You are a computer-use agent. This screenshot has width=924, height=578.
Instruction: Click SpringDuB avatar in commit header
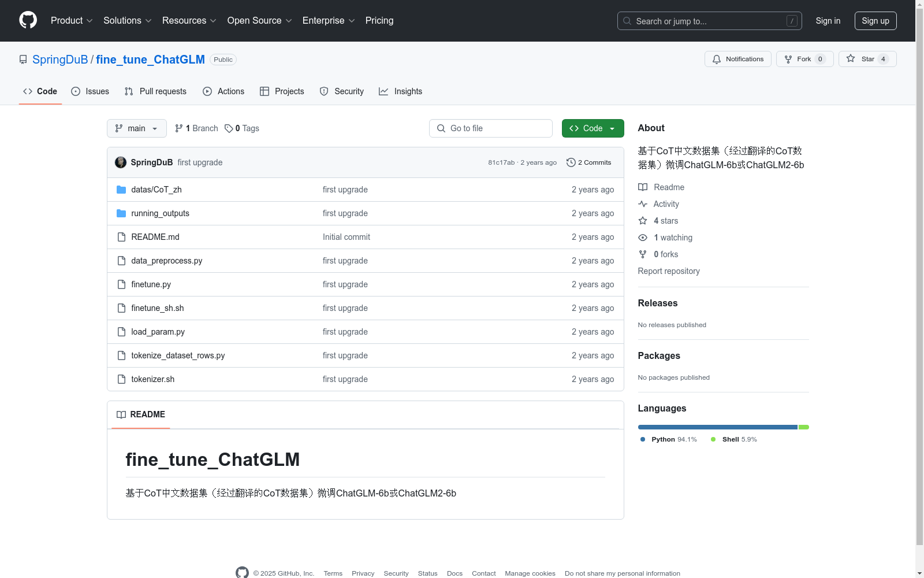pos(121,162)
